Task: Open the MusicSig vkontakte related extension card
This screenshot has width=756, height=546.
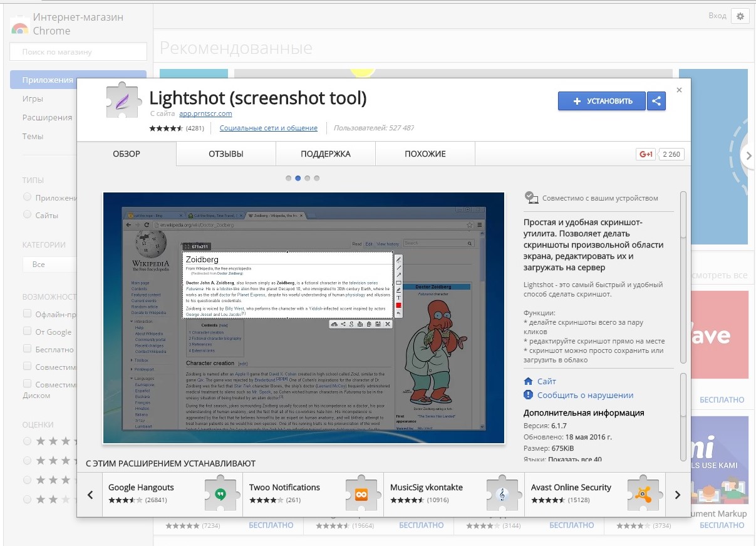Action: [x=454, y=495]
